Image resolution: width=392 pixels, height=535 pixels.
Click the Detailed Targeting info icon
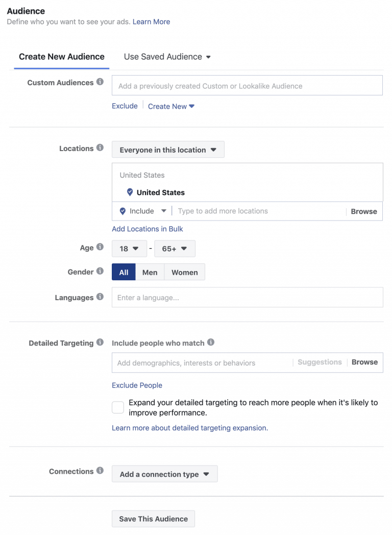pyautogui.click(x=101, y=343)
